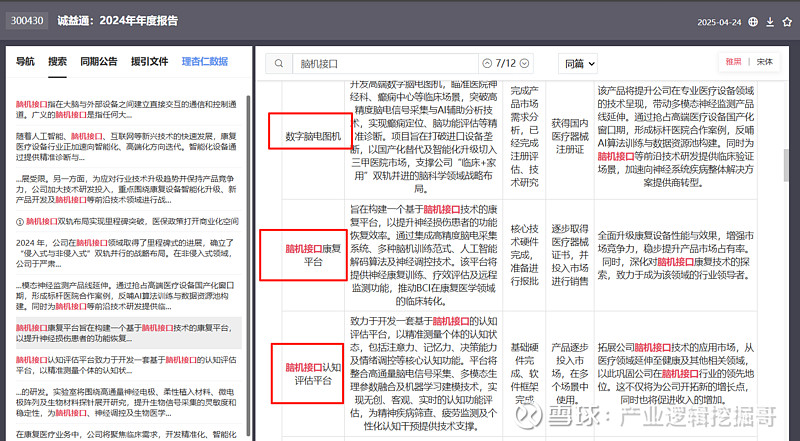Click the globe icon in the header
The width and height of the screenshot is (800, 441).
[x=753, y=22]
